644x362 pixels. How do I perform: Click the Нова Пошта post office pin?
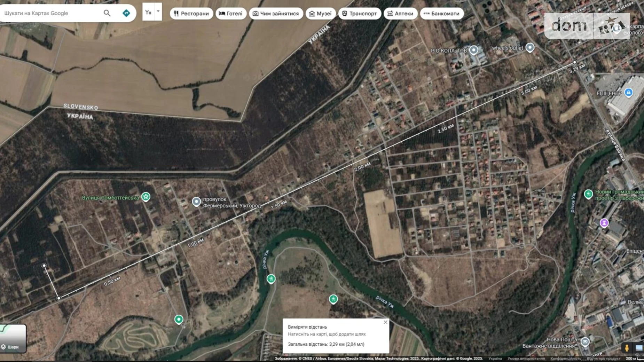585,342
